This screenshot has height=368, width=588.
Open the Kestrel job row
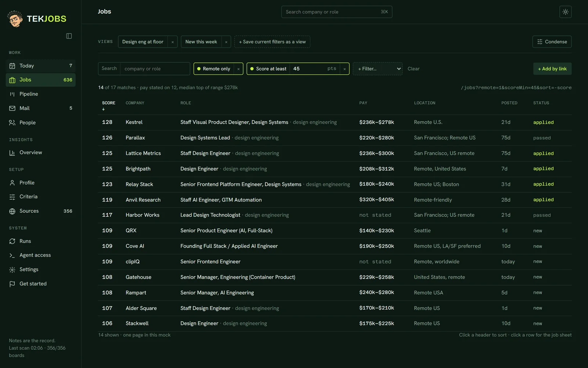click(335, 122)
